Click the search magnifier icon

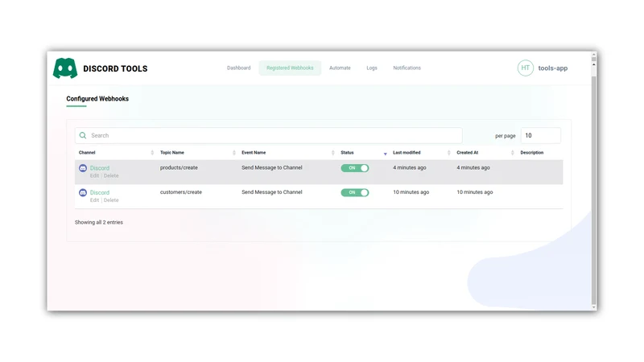point(83,135)
